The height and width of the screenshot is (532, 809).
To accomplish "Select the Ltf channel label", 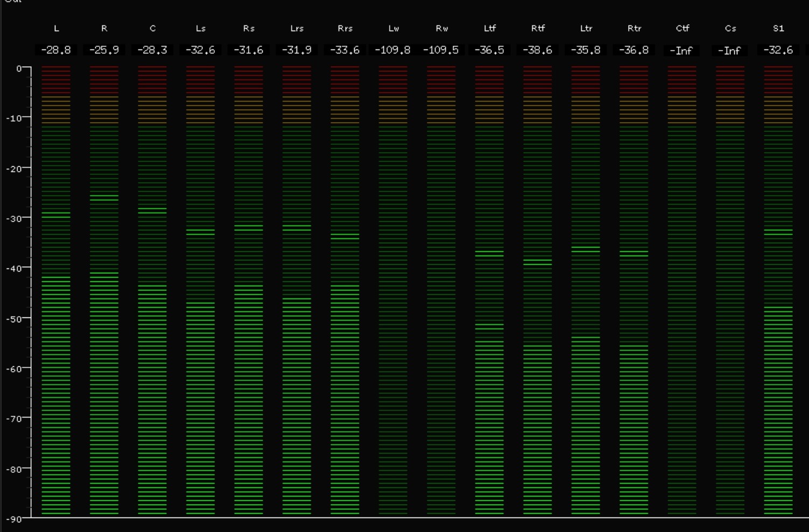I will point(489,29).
